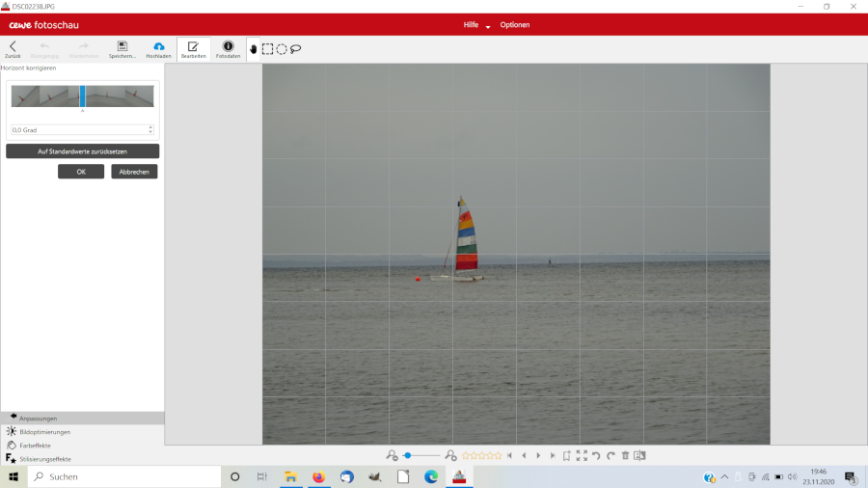The image size is (868, 488).
Task: Expand the Farbeffekte section
Action: [35, 446]
